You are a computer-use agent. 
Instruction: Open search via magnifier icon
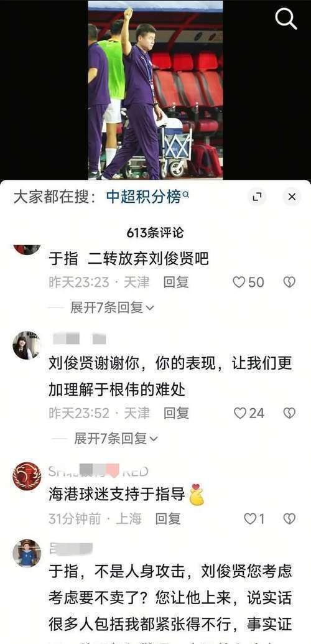[286, 19]
